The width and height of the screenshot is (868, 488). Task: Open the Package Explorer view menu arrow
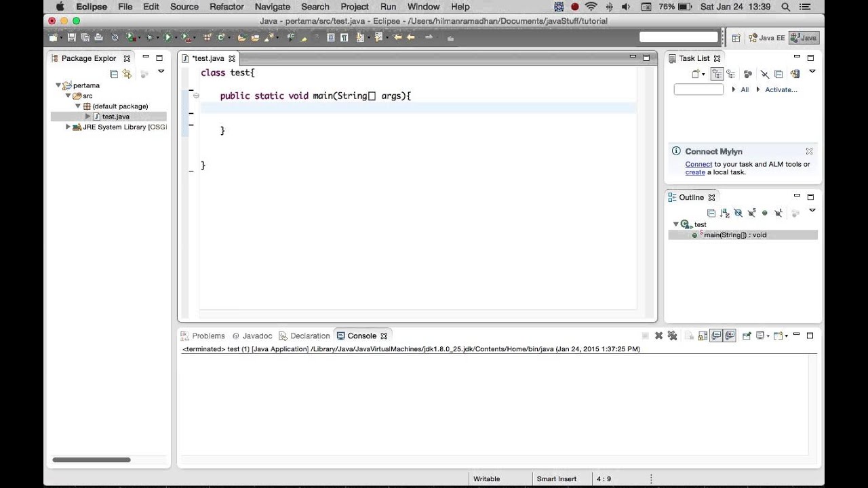(x=161, y=71)
